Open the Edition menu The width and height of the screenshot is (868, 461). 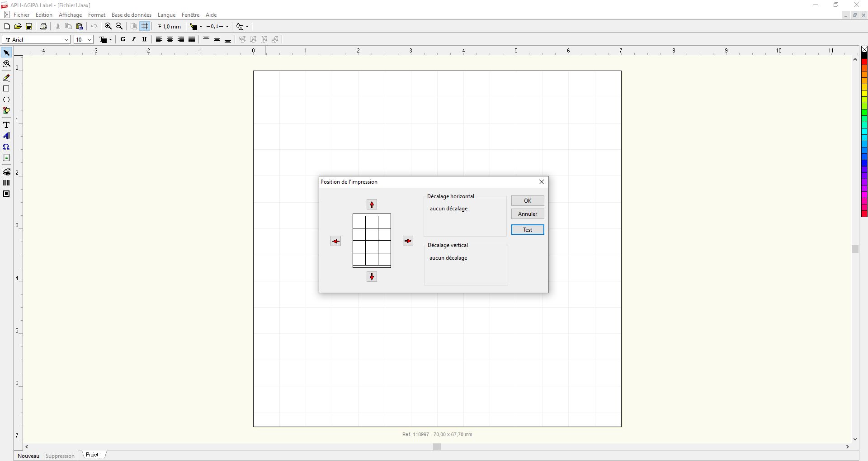pos(44,15)
